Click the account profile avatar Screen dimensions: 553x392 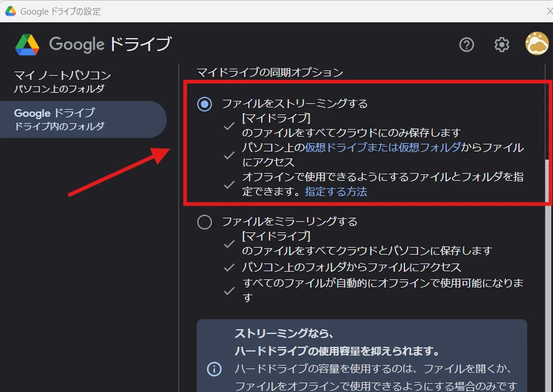tap(537, 43)
